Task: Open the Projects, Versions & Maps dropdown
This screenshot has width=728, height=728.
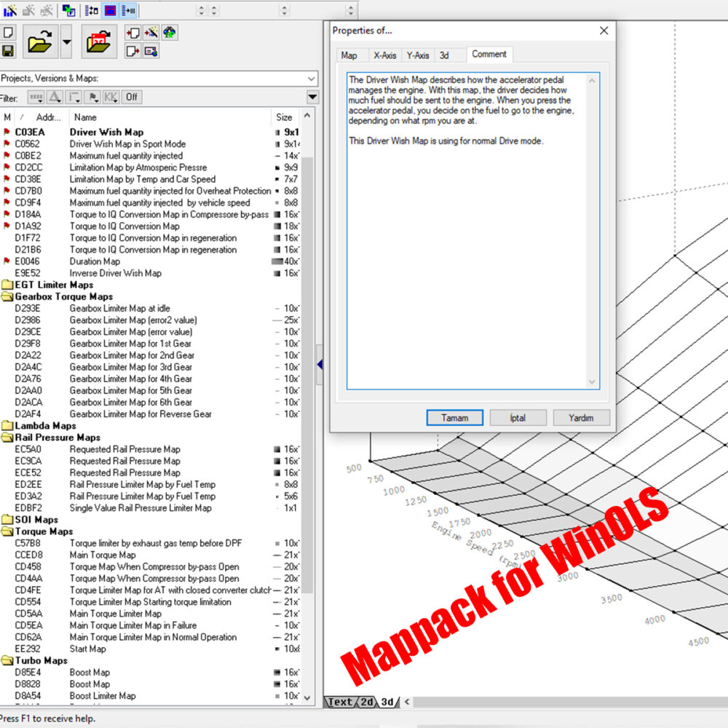Action: click(x=311, y=78)
